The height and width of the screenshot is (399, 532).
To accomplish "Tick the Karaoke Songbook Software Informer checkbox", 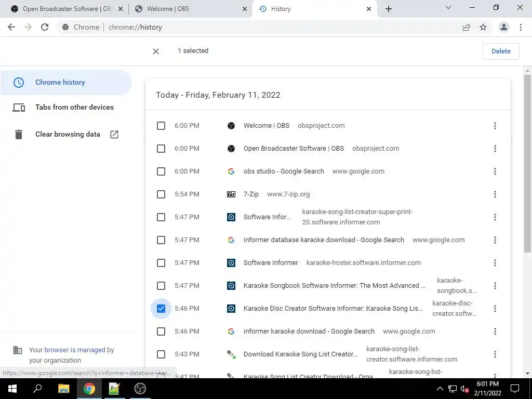I will [161, 286].
